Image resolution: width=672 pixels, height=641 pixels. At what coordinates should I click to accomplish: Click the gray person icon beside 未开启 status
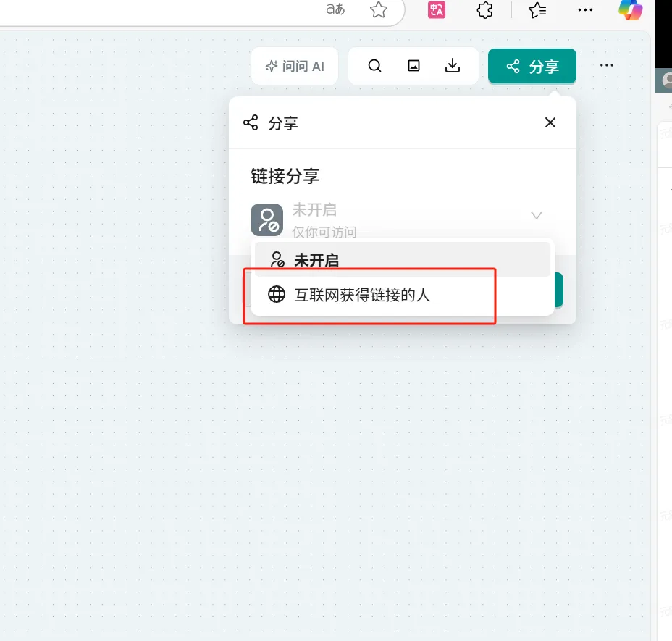pyautogui.click(x=266, y=219)
